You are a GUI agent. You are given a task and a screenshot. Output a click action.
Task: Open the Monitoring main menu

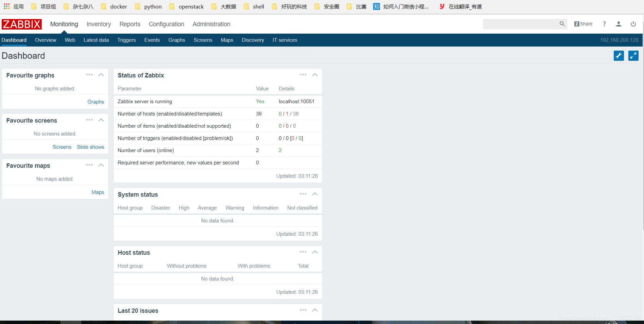pos(64,24)
